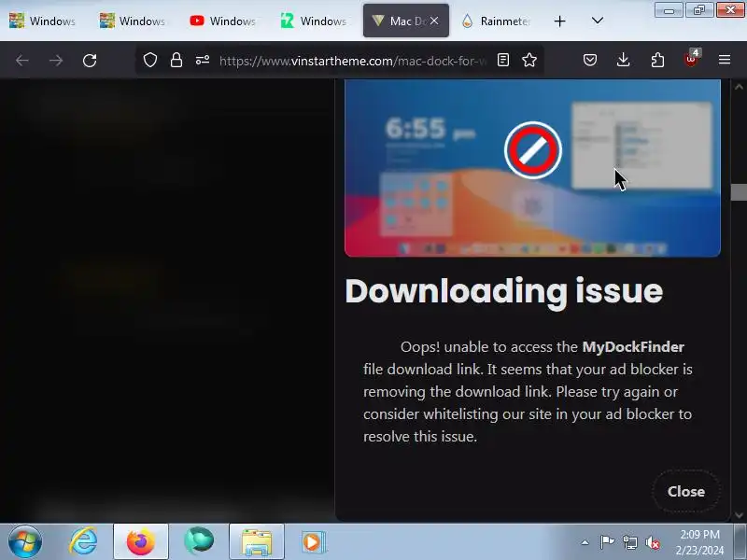Open Windows Explorer folder in taskbar
Viewport: 747px width, 560px height.
pyautogui.click(x=257, y=542)
